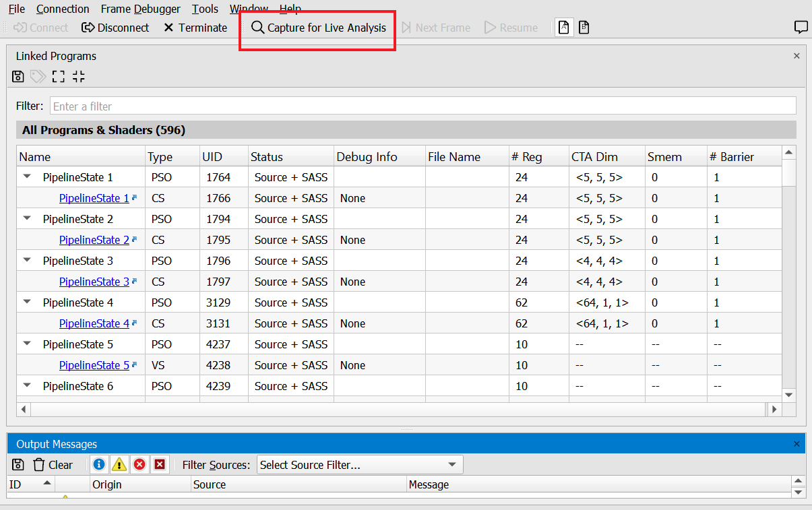Toggle info messages filter in Output Messages
Screen dimensions: 812x510
[x=98, y=464]
